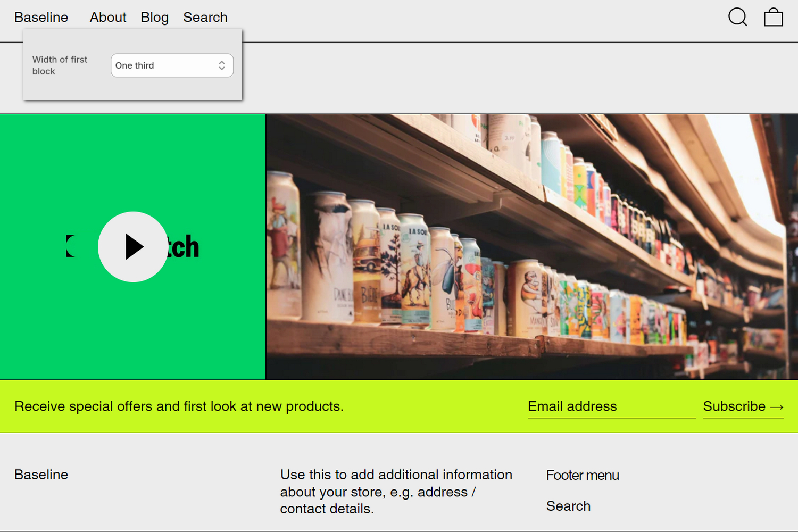The width and height of the screenshot is (798, 532).
Task: Click the chevron stepper inside the width selector
Action: [221, 65]
